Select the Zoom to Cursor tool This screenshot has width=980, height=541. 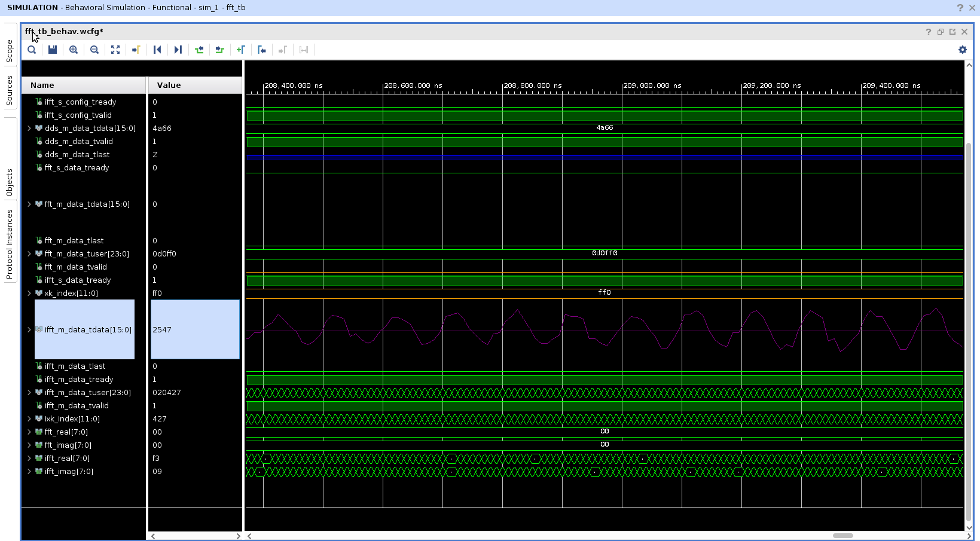[x=136, y=50]
